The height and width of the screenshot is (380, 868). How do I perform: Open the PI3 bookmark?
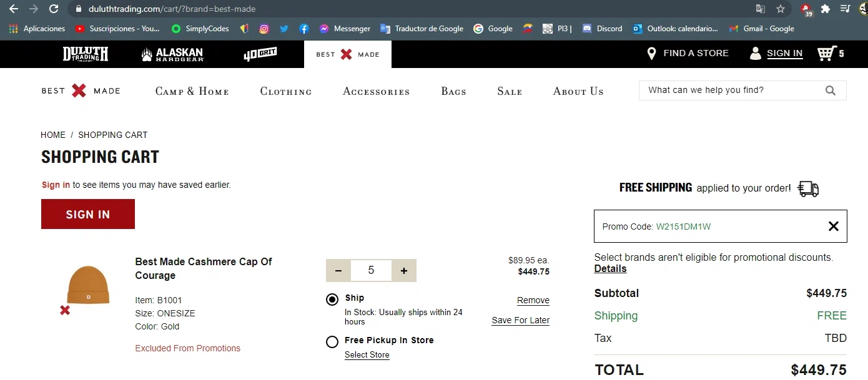click(x=557, y=28)
